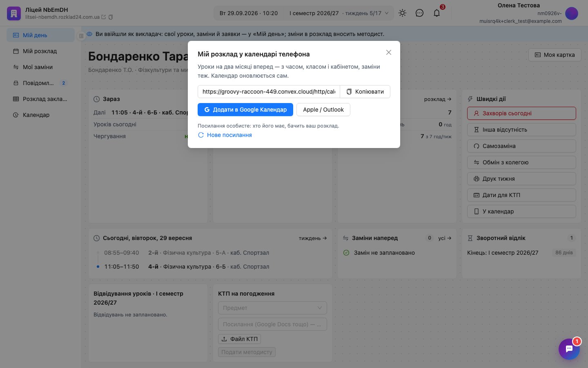Select the 11:05–11:50 lesson row
The height and width of the screenshot is (368, 588).
[210, 267]
